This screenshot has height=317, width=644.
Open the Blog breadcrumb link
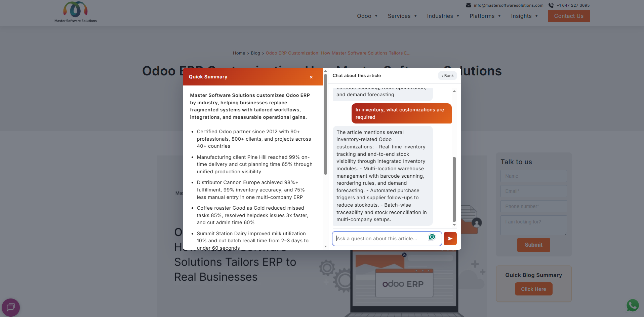(x=255, y=53)
